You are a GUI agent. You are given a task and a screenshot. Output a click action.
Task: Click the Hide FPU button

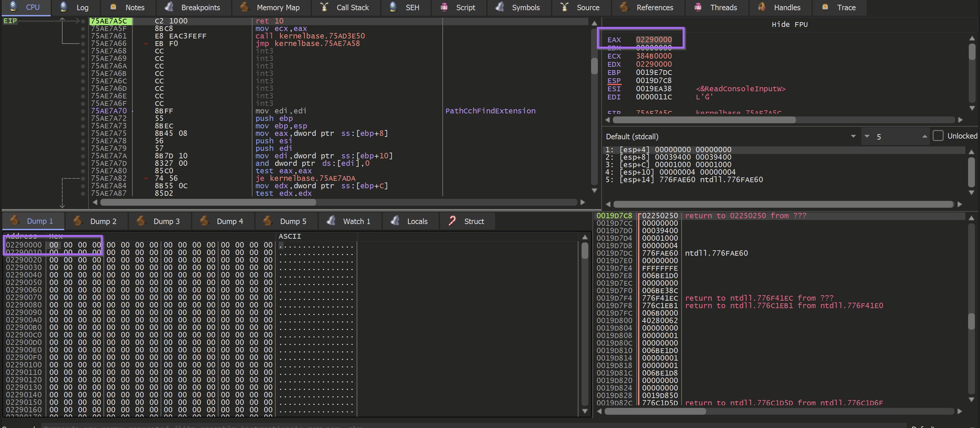coord(790,24)
